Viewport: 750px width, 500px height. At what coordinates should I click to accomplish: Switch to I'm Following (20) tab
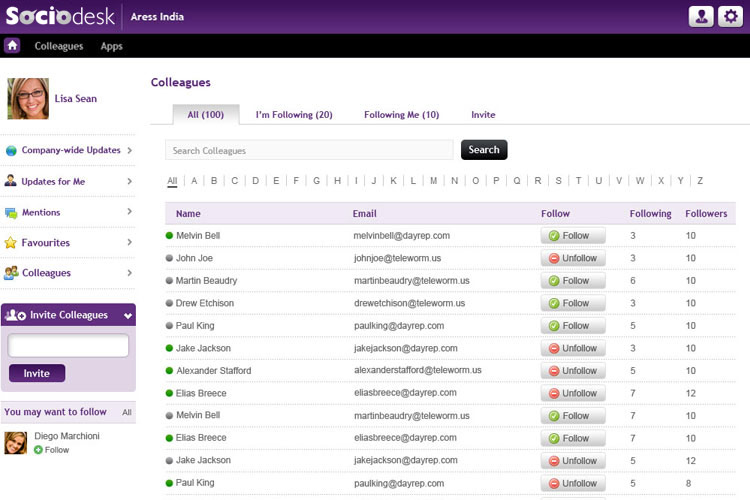coord(294,115)
